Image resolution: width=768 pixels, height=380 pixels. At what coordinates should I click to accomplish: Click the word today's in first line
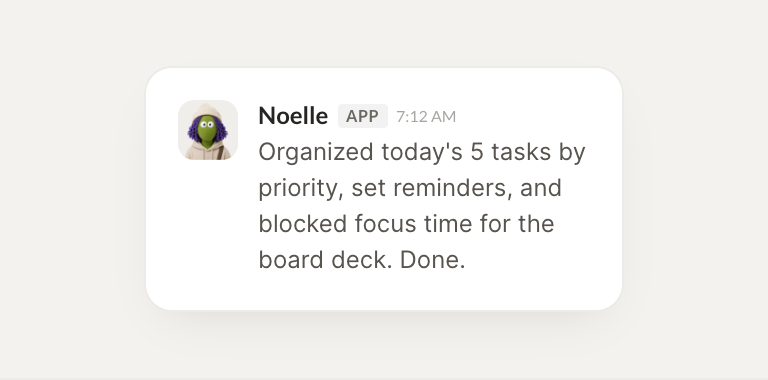tap(422, 152)
